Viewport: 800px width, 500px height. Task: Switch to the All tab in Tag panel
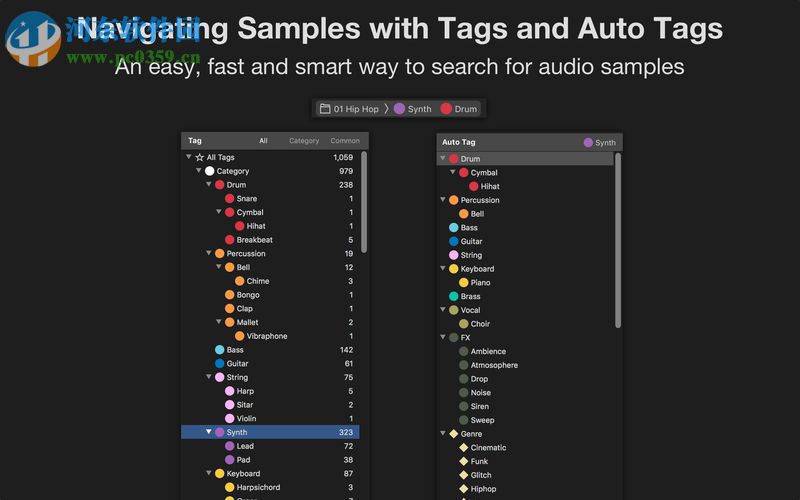(263, 141)
